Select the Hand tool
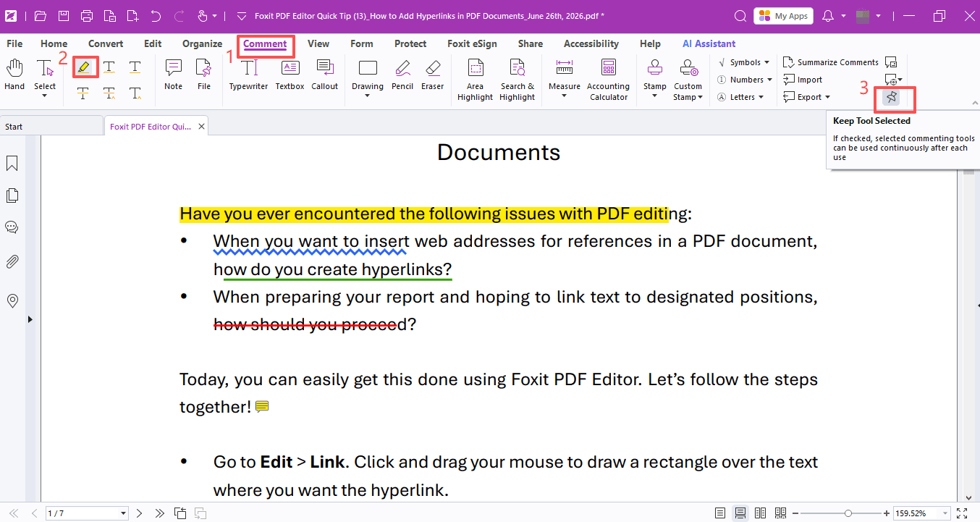This screenshot has width=980, height=522. [x=14, y=75]
